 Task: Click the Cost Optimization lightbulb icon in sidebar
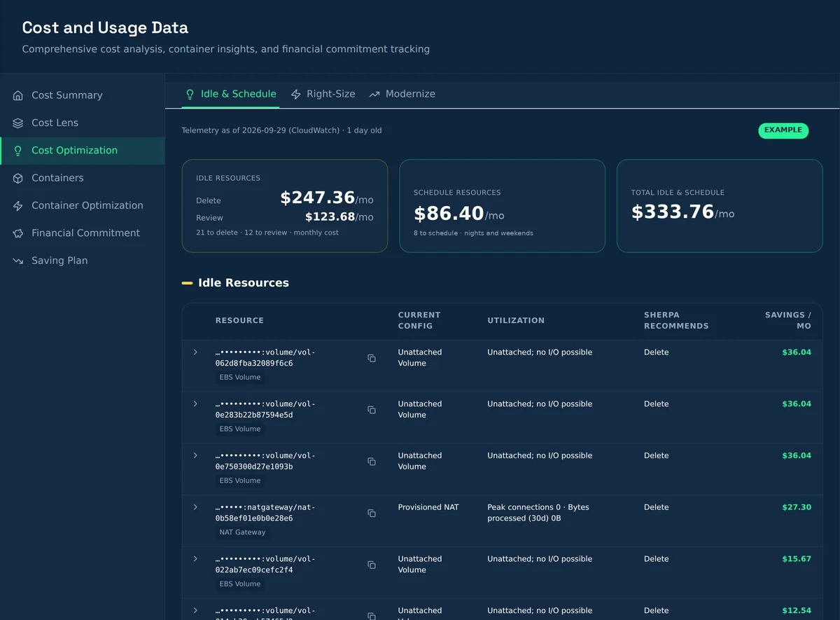click(18, 151)
